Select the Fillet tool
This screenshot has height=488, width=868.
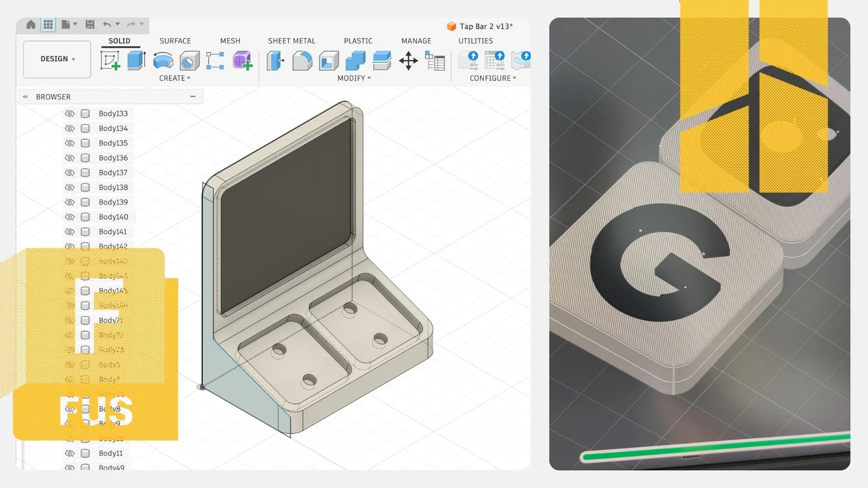pos(302,61)
